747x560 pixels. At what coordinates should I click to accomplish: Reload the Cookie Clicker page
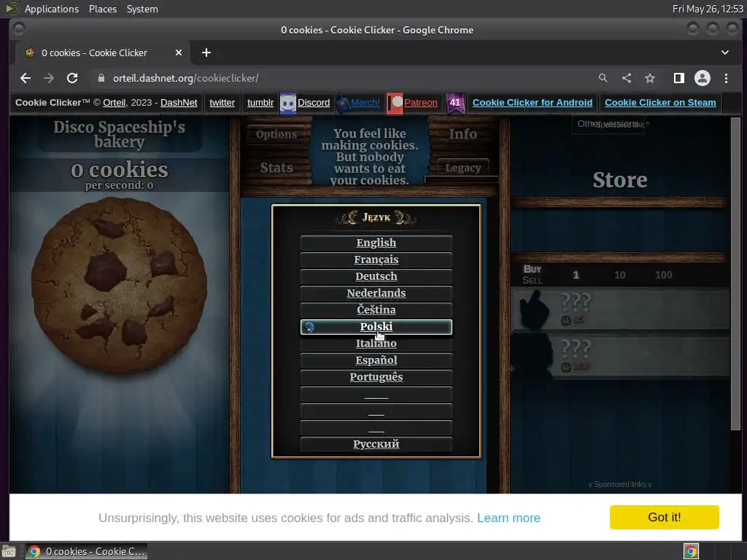click(72, 78)
